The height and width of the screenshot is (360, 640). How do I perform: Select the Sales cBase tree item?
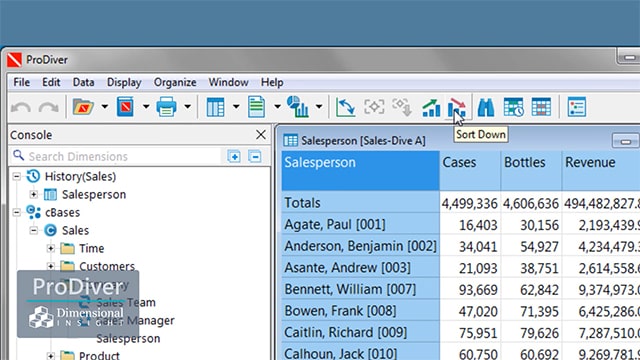[x=76, y=230]
